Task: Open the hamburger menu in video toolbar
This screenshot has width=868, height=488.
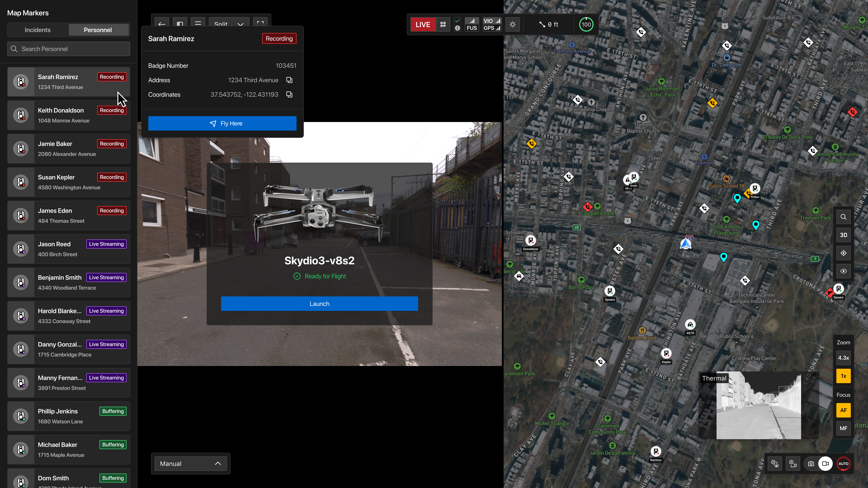Action: pyautogui.click(x=198, y=24)
